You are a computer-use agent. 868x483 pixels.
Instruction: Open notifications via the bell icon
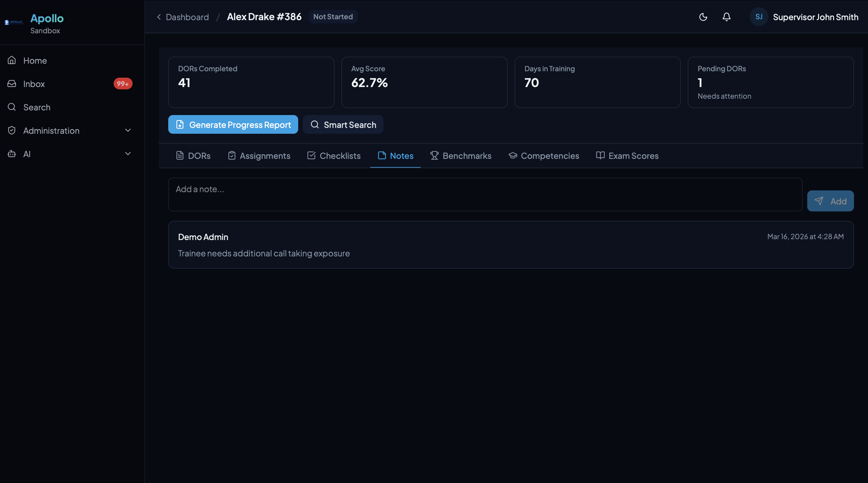pyautogui.click(x=726, y=17)
